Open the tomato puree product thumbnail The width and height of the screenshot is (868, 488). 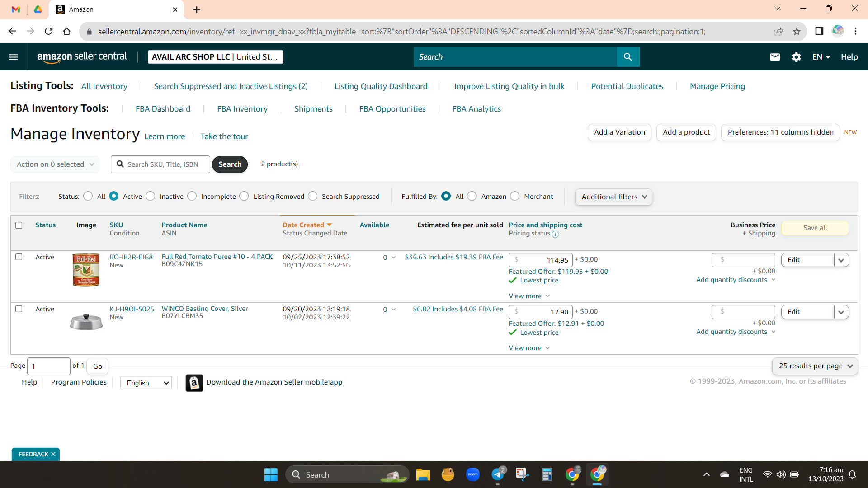coord(86,270)
